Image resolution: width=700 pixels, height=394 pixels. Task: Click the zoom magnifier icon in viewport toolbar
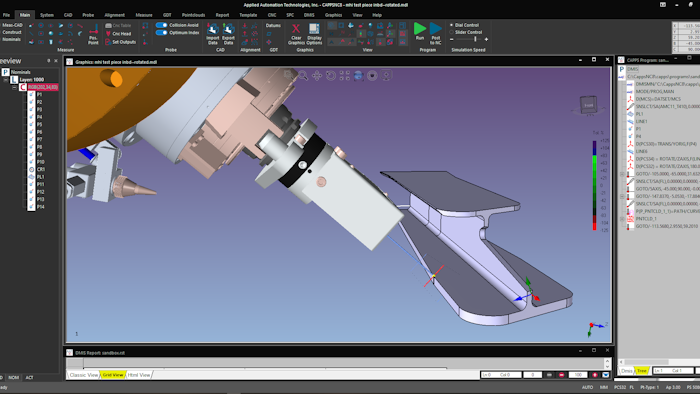pos(303,76)
